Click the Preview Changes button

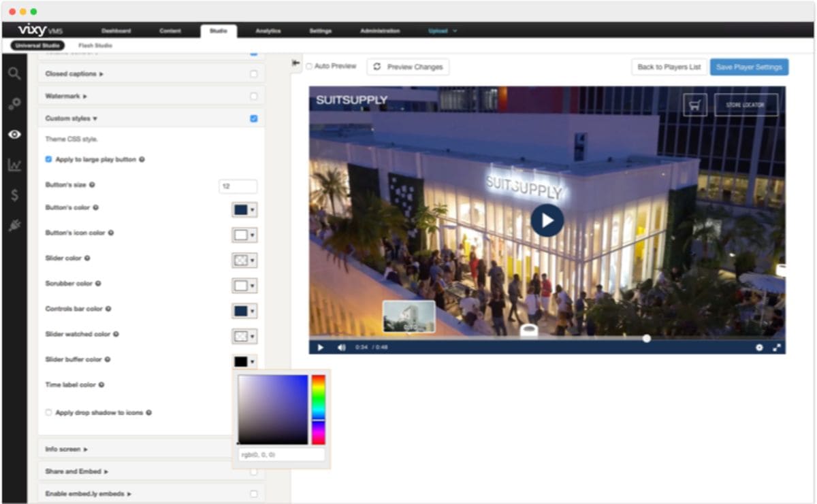click(x=408, y=67)
